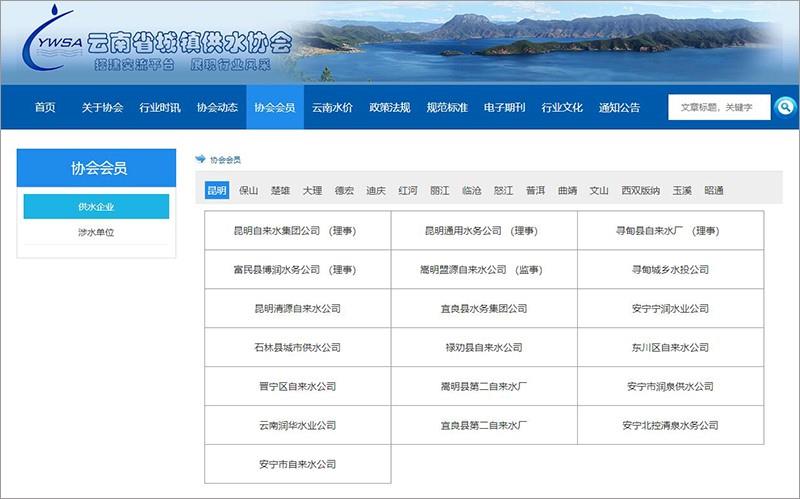This screenshot has height=499, width=800.
Task: Click 安宁北控清泉水务公司 link
Action: (x=670, y=425)
